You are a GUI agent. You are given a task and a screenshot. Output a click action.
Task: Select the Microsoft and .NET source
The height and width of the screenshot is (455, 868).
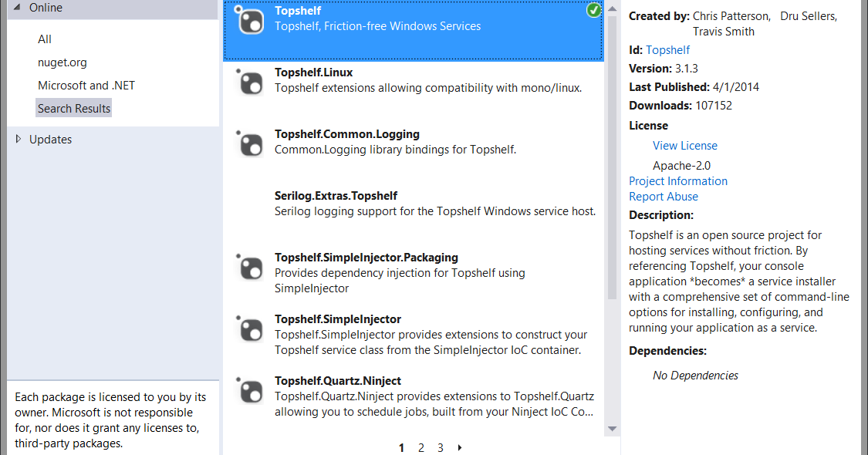tap(86, 86)
